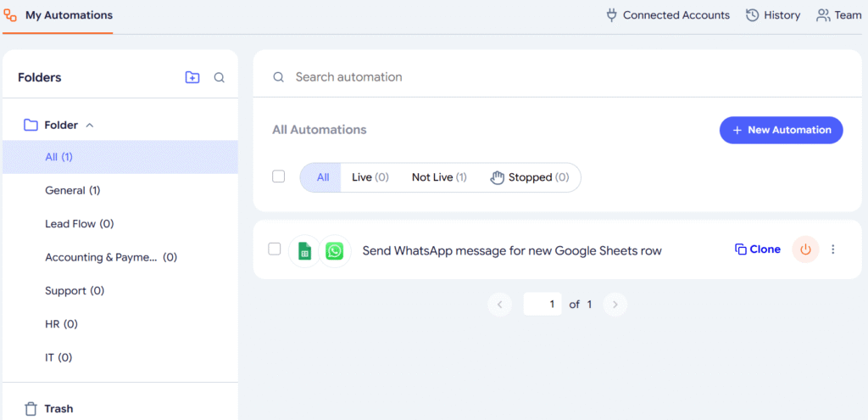
Task: Open the Trash bin
Action: pos(48,409)
